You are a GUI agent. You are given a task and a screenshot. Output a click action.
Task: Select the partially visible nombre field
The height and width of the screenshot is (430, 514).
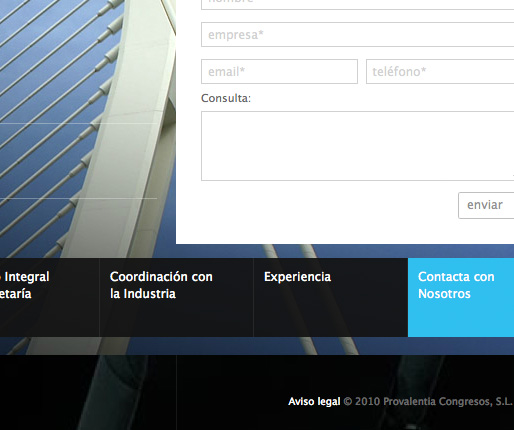358,5
